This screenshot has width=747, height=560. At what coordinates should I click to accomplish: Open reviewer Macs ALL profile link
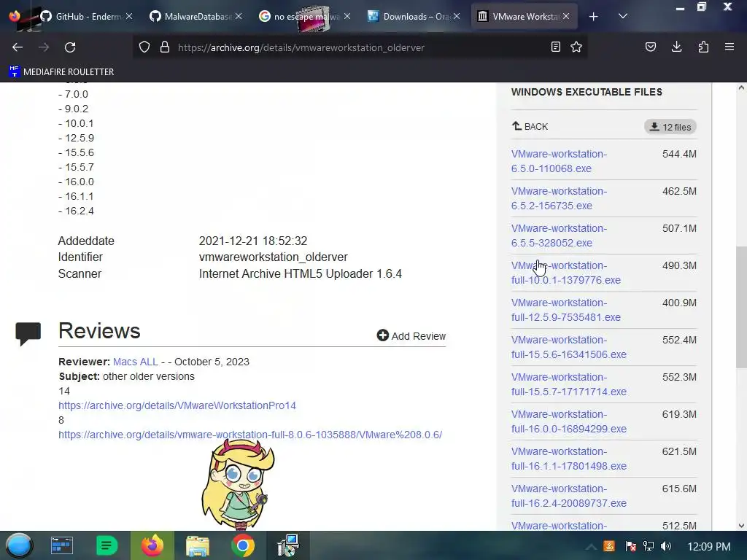coord(135,362)
